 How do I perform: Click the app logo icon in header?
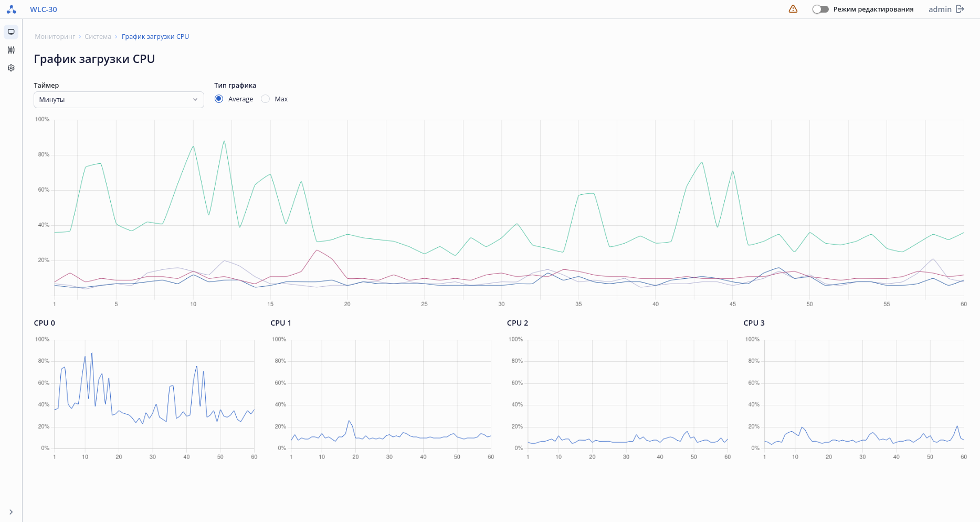11,9
